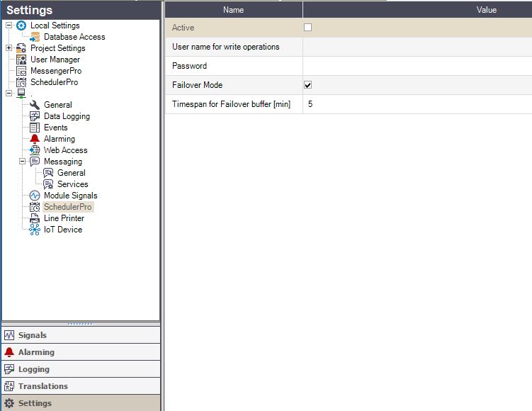The height and width of the screenshot is (411, 532).
Task: Click the MessengerPro icon in tree
Action: [21, 71]
